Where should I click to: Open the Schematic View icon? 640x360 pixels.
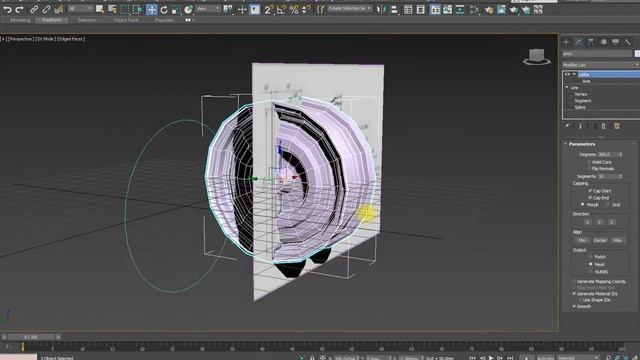click(460, 9)
